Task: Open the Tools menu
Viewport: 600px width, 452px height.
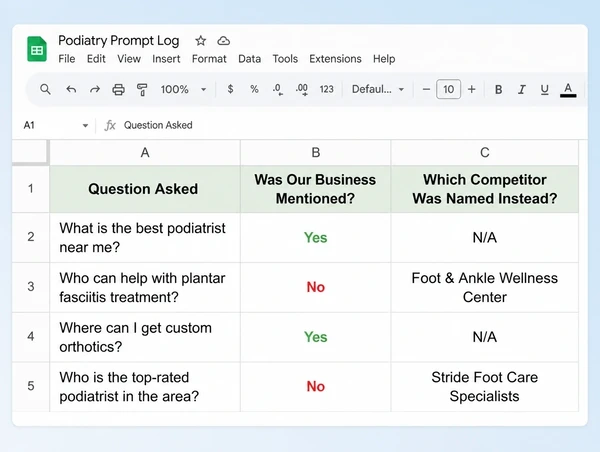Action: tap(285, 59)
